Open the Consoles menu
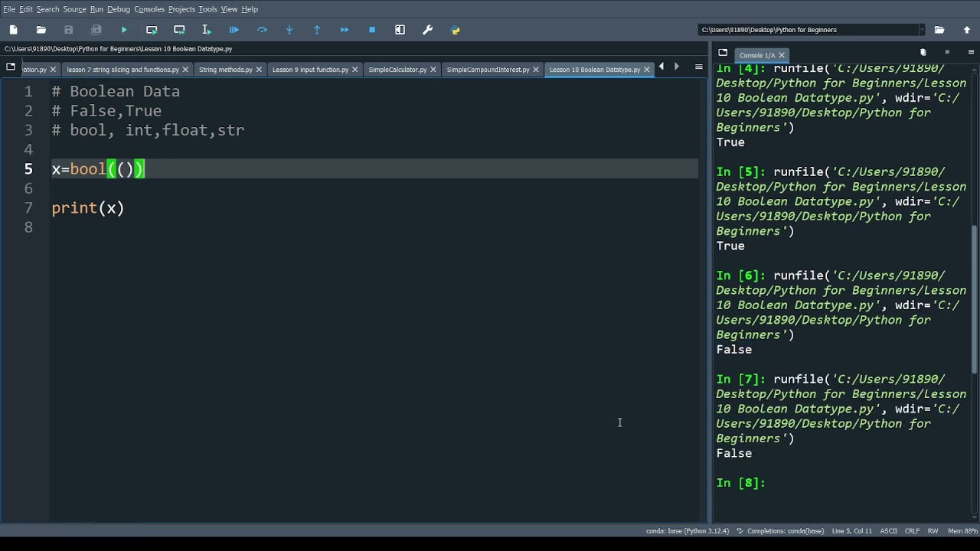980x551 pixels. (x=149, y=9)
